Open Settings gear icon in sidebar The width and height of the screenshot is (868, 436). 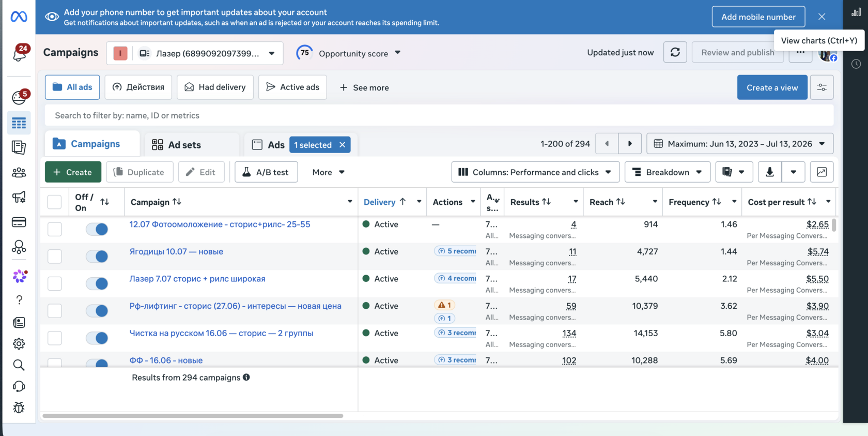19,343
